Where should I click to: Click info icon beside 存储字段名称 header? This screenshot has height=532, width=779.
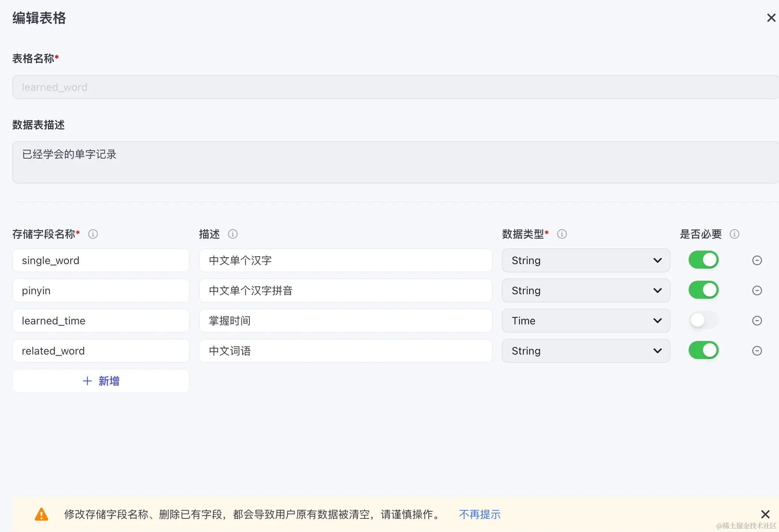[x=93, y=234]
